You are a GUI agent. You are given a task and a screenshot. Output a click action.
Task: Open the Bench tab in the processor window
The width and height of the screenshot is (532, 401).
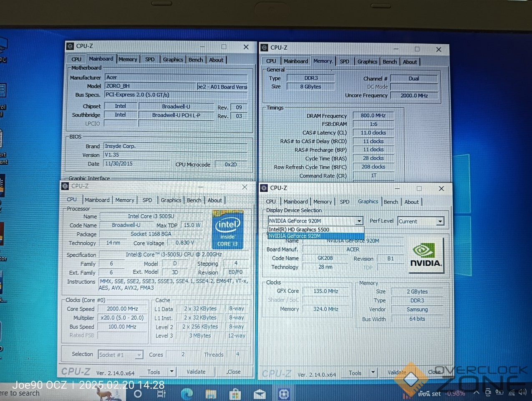point(194,200)
